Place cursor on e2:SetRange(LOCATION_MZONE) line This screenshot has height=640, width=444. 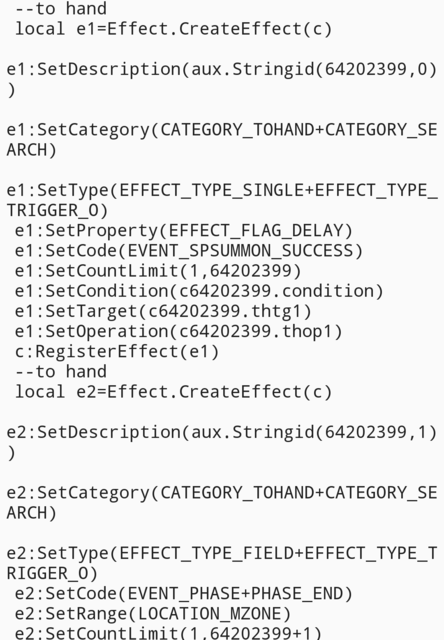click(x=153, y=613)
